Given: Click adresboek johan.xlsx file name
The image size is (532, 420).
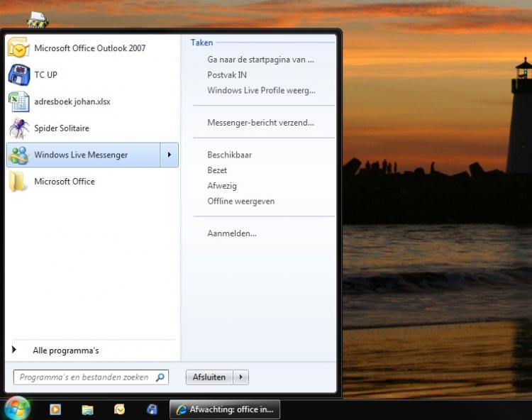Looking at the screenshot, I should (72, 101).
